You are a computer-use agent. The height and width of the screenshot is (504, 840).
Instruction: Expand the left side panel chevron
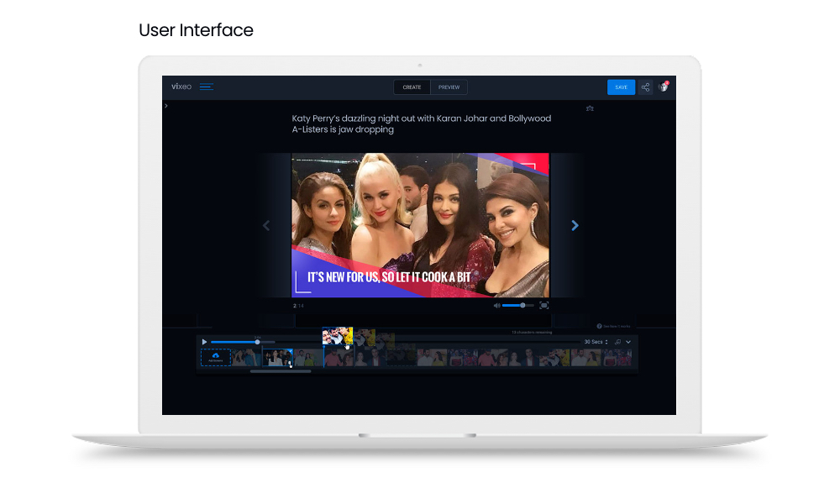click(166, 106)
